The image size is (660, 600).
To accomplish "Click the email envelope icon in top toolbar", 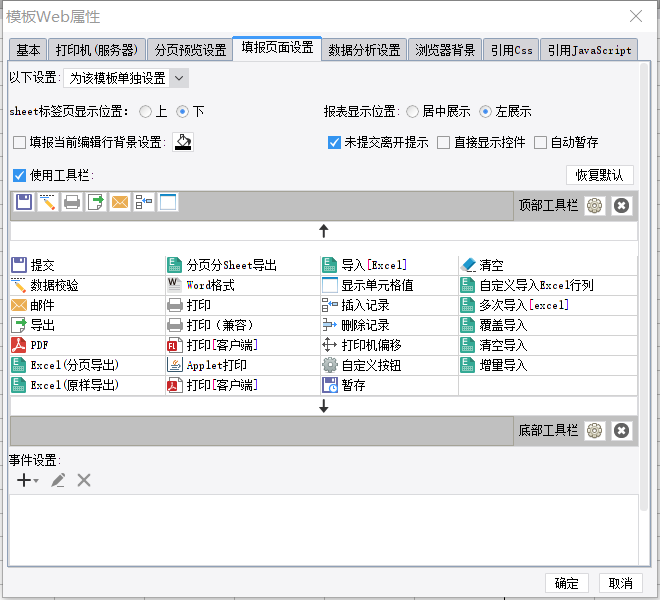I will 120,202.
